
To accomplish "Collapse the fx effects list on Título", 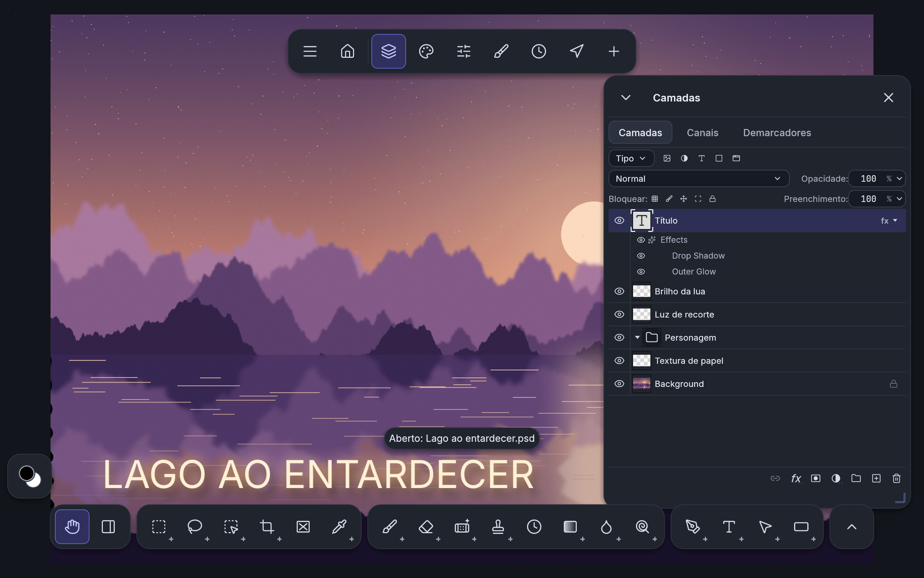I will pyautogui.click(x=895, y=221).
